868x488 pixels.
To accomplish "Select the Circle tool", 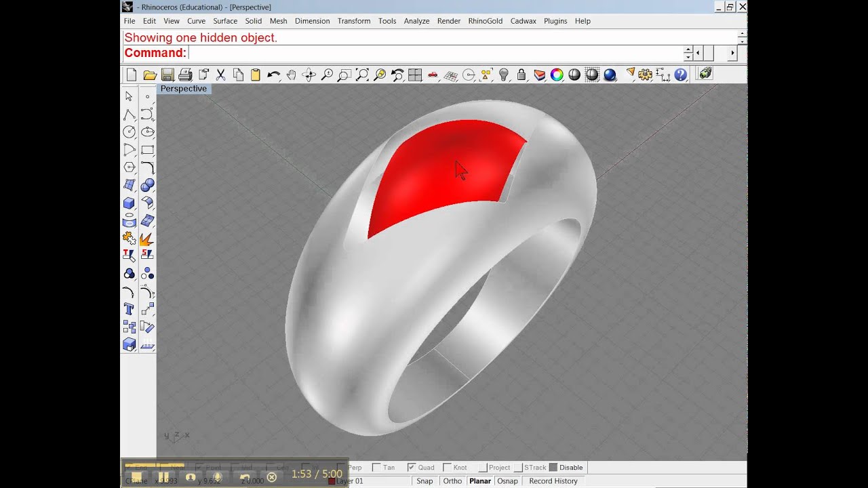I will pos(129,131).
